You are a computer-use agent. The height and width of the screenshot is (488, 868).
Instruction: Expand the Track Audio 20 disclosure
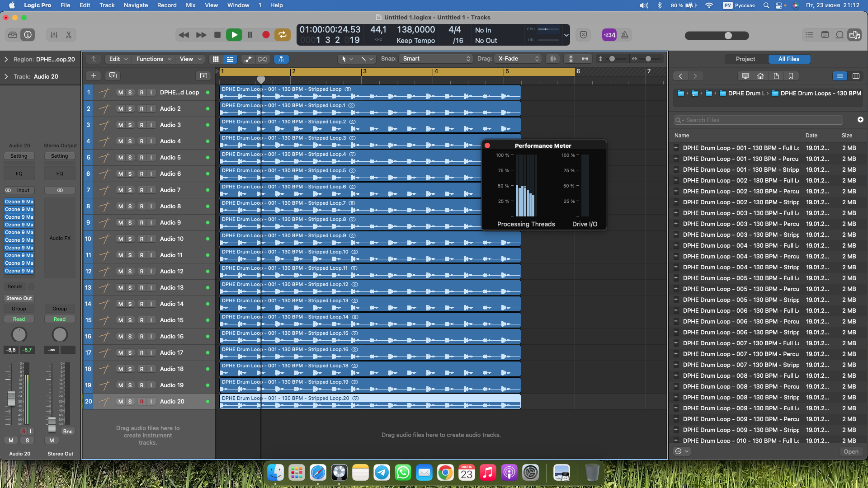pyautogui.click(x=6, y=76)
